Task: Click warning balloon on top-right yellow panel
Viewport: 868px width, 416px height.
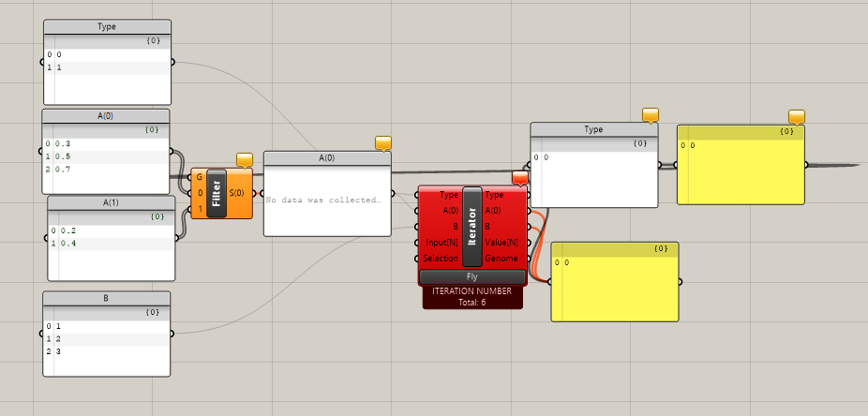Action: (x=797, y=117)
